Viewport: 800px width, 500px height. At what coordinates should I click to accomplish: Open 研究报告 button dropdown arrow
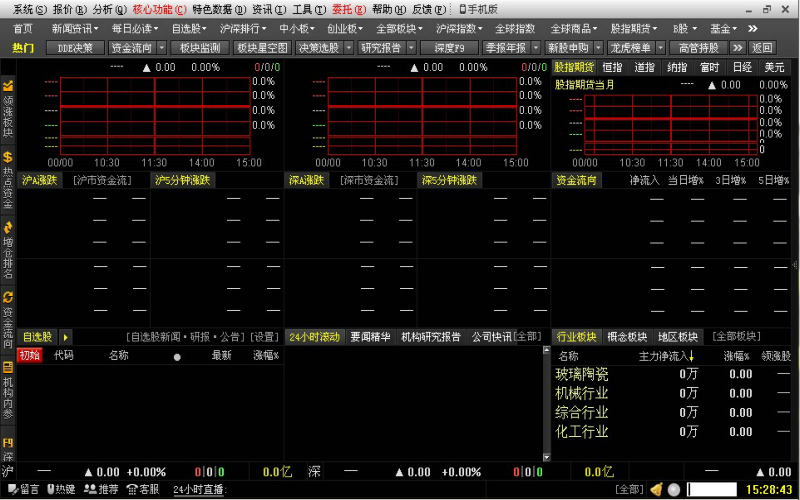pyautogui.click(x=411, y=48)
